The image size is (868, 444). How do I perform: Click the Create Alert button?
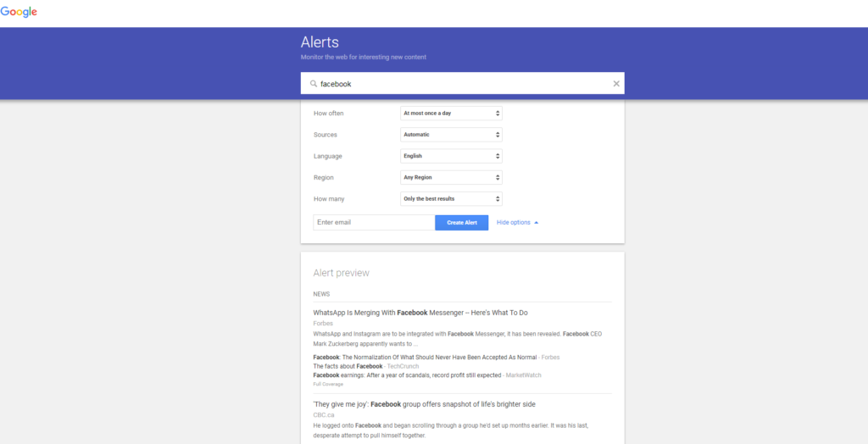coord(462,223)
